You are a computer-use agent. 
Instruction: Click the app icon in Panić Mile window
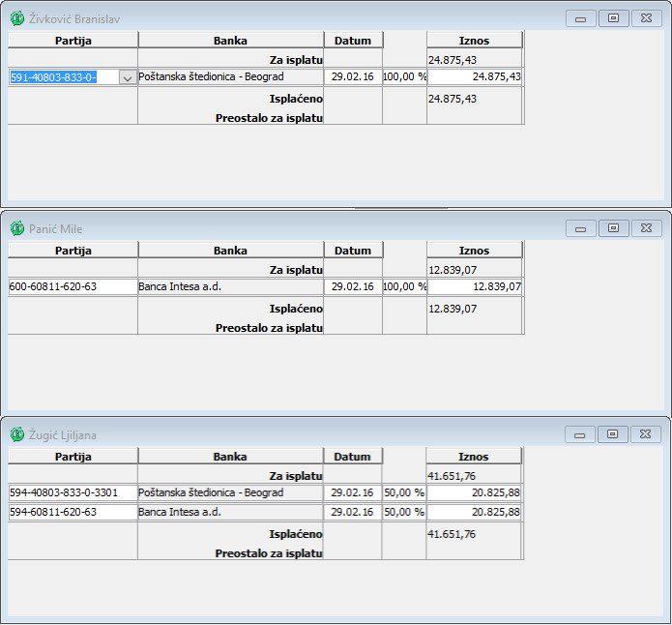[17, 228]
